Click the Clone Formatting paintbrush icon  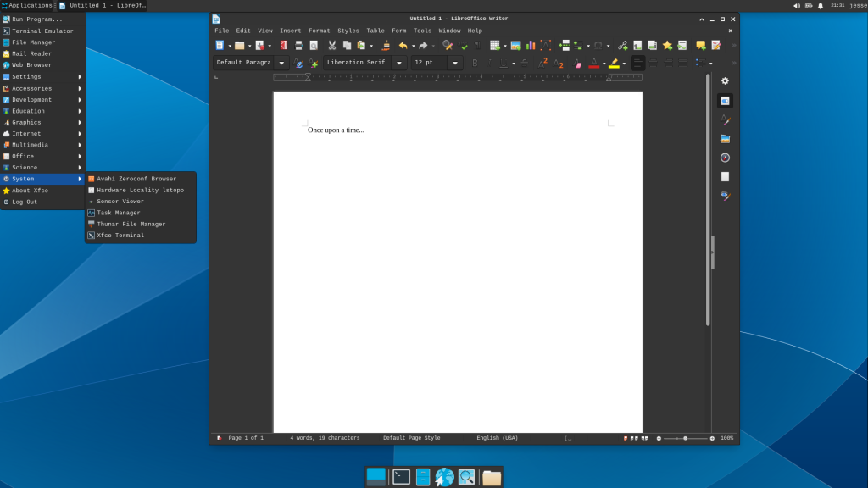(x=386, y=46)
